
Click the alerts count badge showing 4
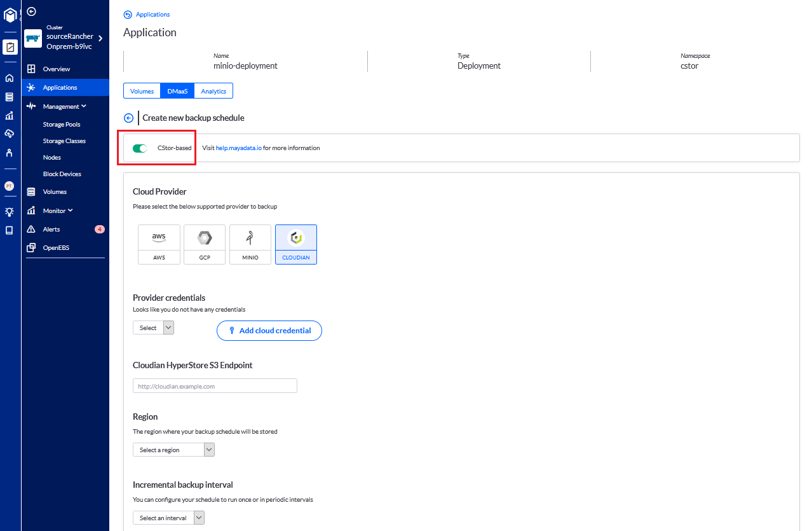pos(99,229)
